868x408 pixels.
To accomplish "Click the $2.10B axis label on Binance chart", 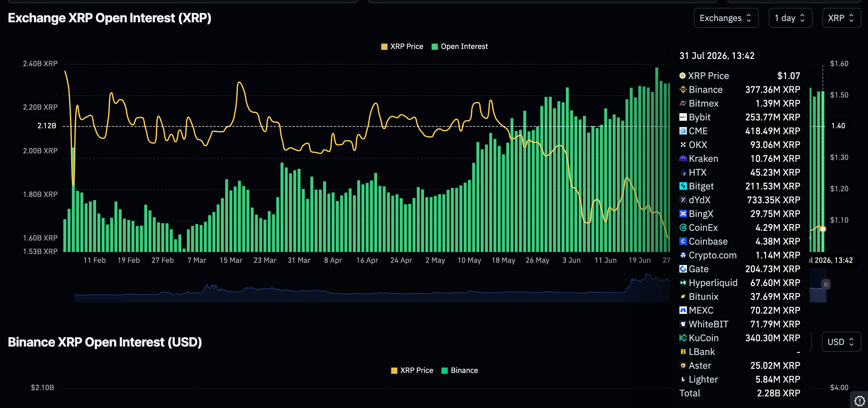I will [x=42, y=388].
